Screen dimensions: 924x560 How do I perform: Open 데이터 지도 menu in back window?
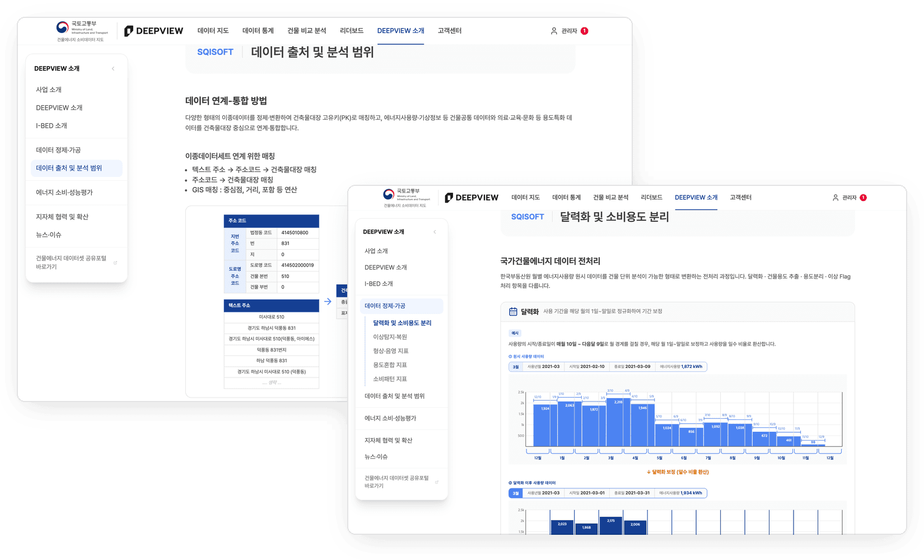213,31
